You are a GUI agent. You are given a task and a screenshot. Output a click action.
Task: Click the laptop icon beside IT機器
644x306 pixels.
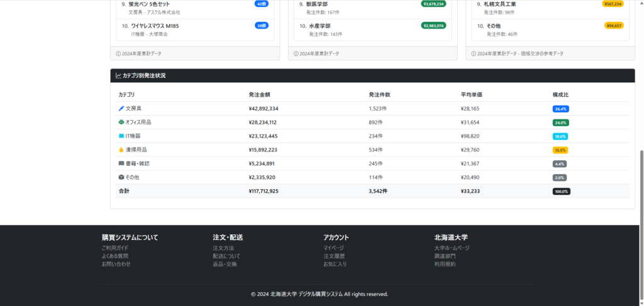click(x=121, y=136)
